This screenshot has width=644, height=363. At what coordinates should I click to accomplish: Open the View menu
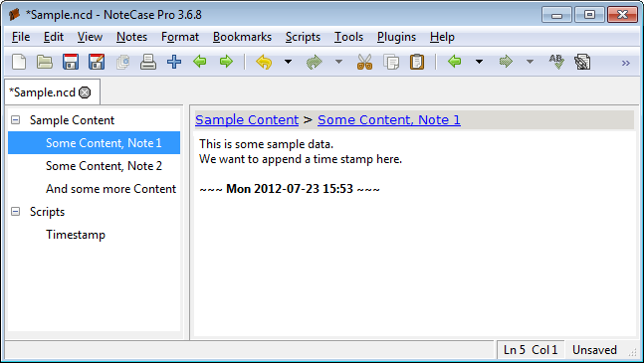click(90, 37)
